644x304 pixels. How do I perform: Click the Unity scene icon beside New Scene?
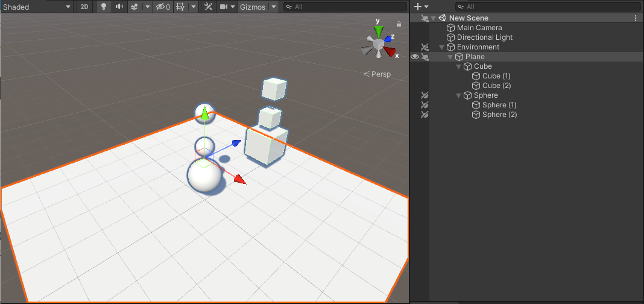[442, 18]
